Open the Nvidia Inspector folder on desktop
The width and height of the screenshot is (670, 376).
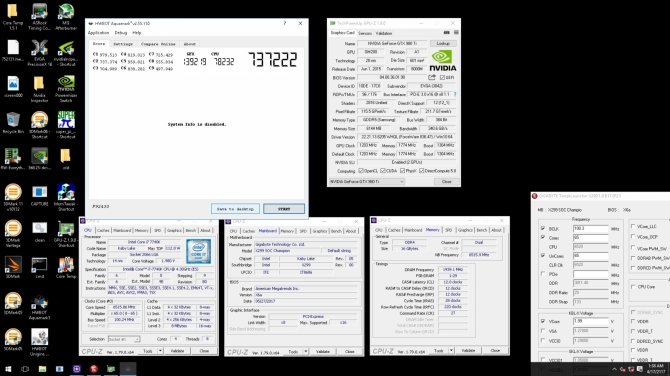[39, 89]
